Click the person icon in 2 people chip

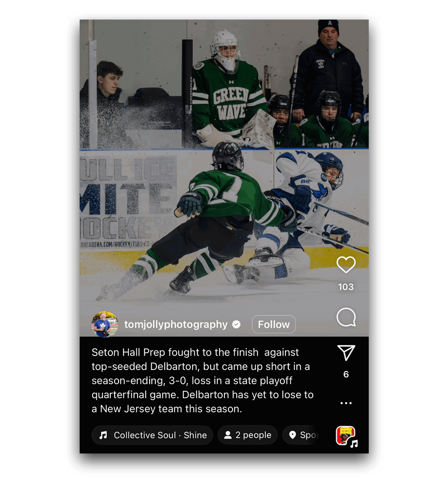[x=228, y=435]
